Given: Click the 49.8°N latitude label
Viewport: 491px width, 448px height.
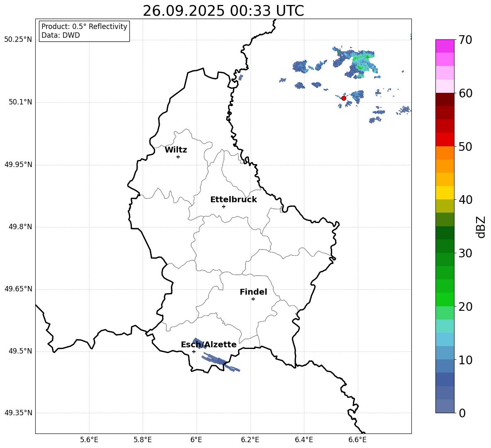Looking at the screenshot, I should pyautogui.click(x=20, y=227).
